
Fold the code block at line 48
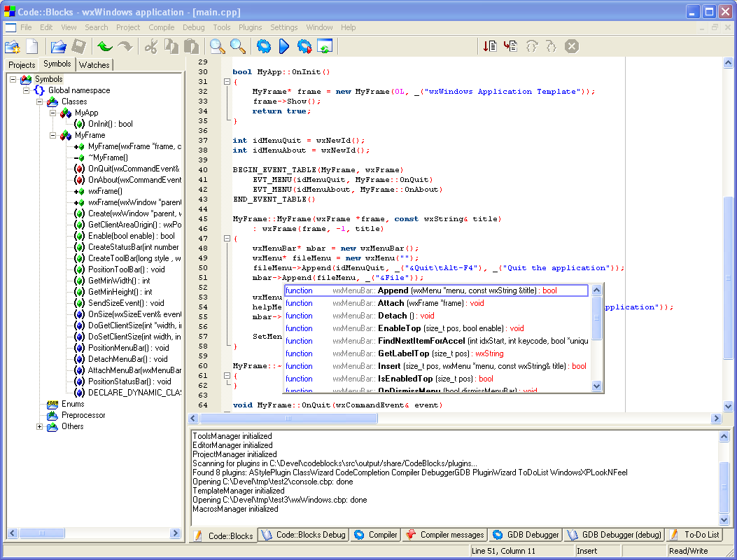[x=226, y=239]
